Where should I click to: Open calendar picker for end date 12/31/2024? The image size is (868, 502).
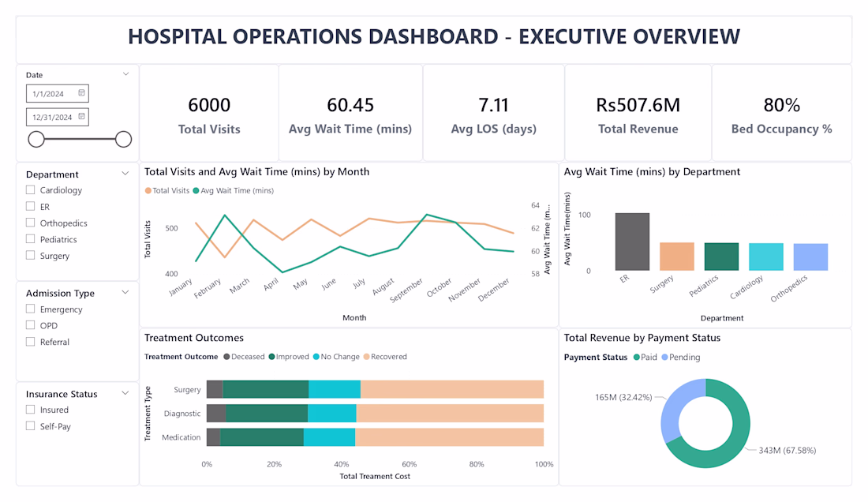point(81,116)
